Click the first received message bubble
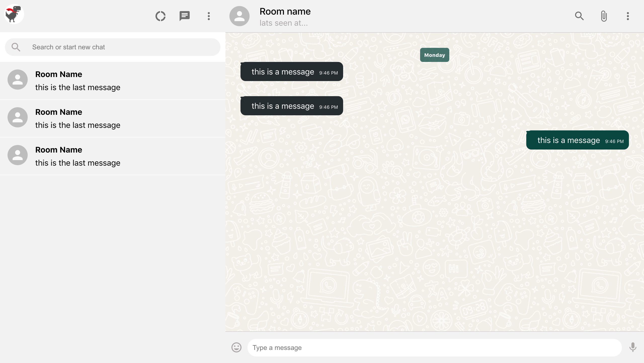Viewport: 644px width, 363px height. point(292,71)
